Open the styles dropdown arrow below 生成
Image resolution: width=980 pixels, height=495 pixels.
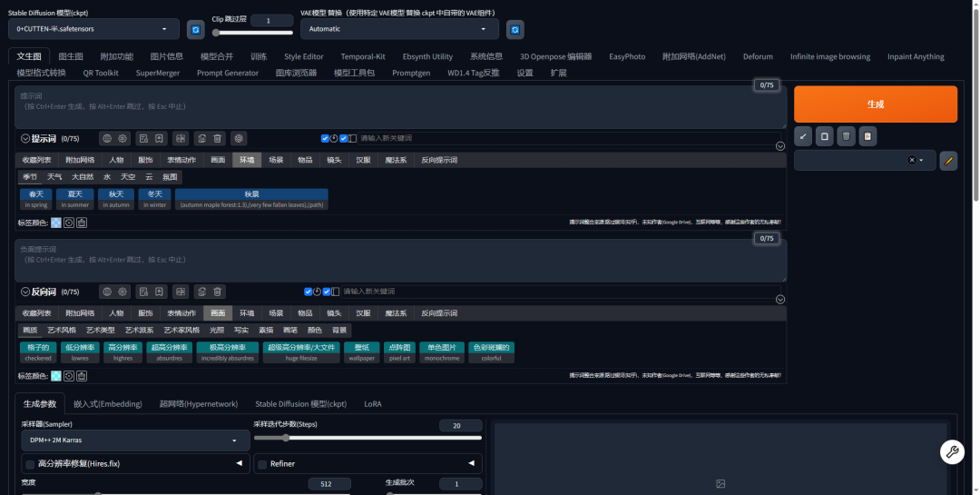pos(921,160)
